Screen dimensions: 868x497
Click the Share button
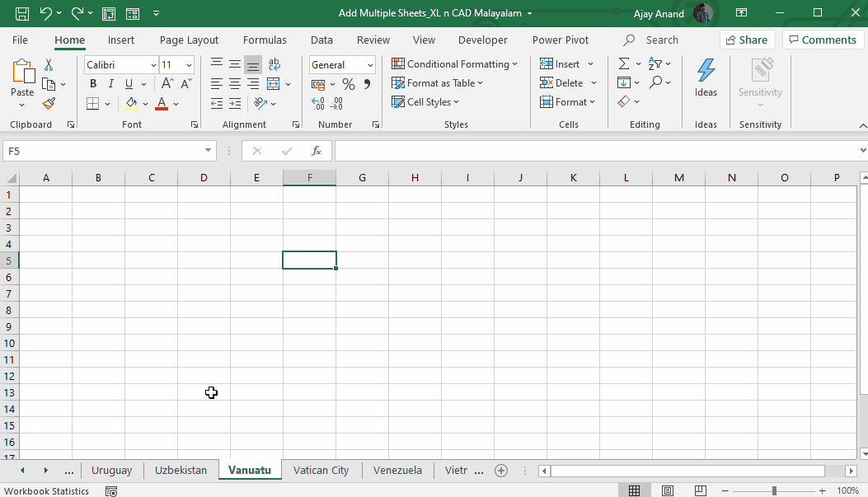click(747, 40)
